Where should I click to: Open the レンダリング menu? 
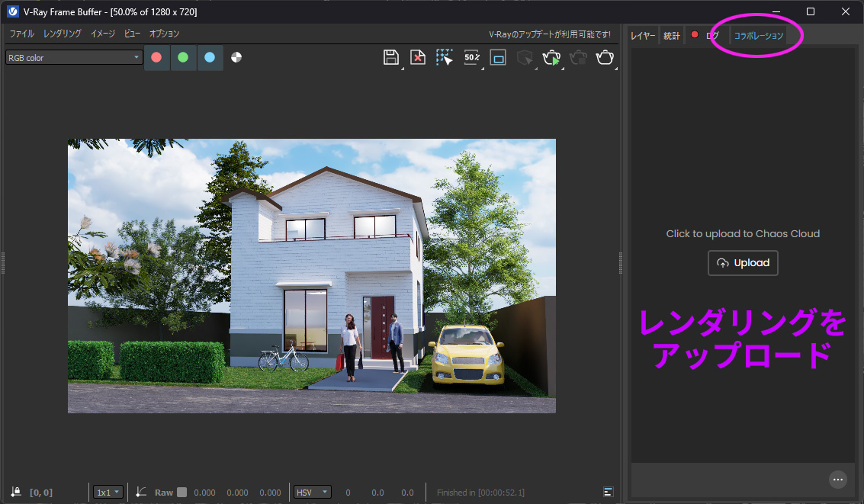pyautogui.click(x=62, y=34)
